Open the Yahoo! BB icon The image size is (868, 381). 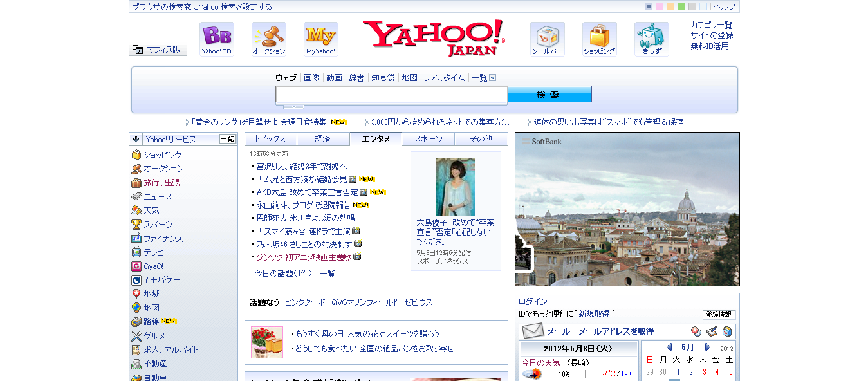click(217, 39)
